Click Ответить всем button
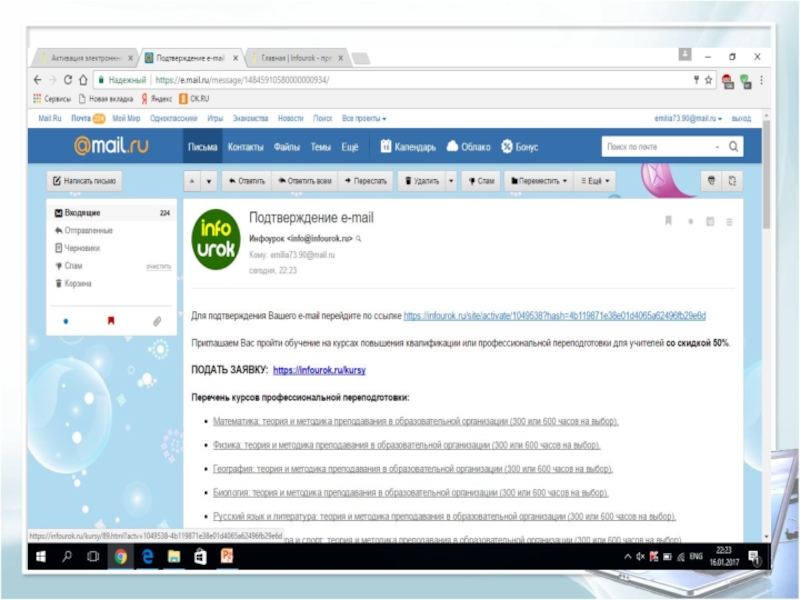800x600 pixels. (x=305, y=181)
